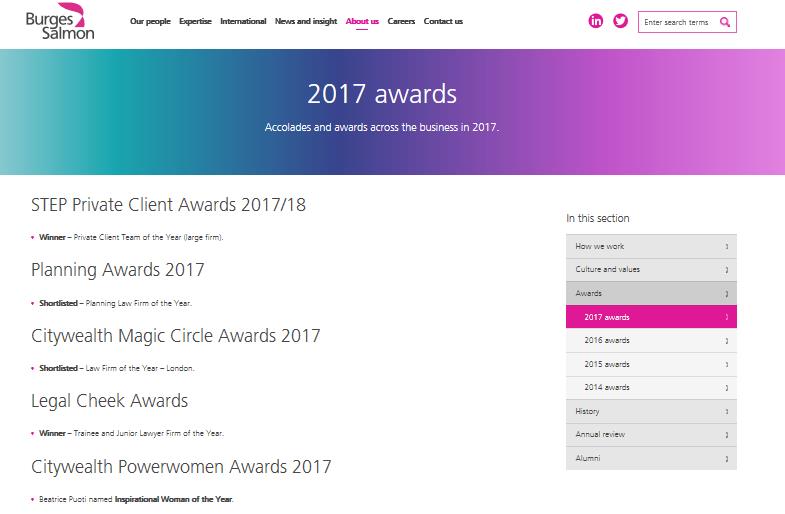Click the arrow beside Alumni
This screenshot has width=785, height=514.
pyautogui.click(x=727, y=458)
